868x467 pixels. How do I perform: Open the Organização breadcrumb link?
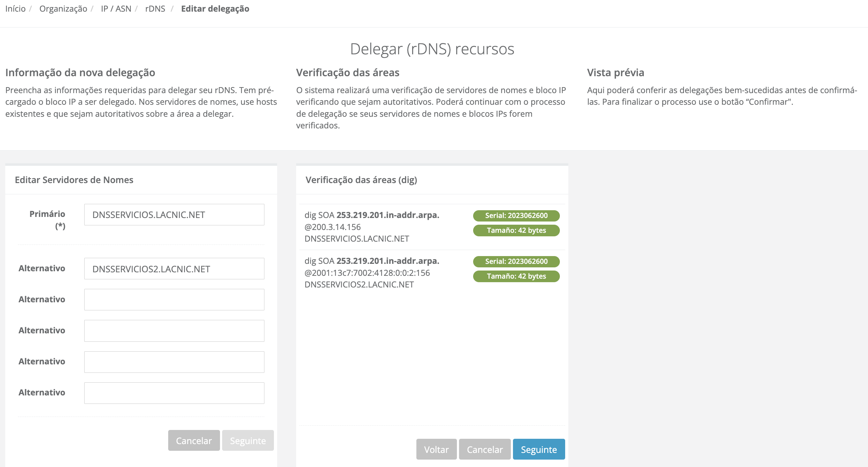click(x=63, y=9)
